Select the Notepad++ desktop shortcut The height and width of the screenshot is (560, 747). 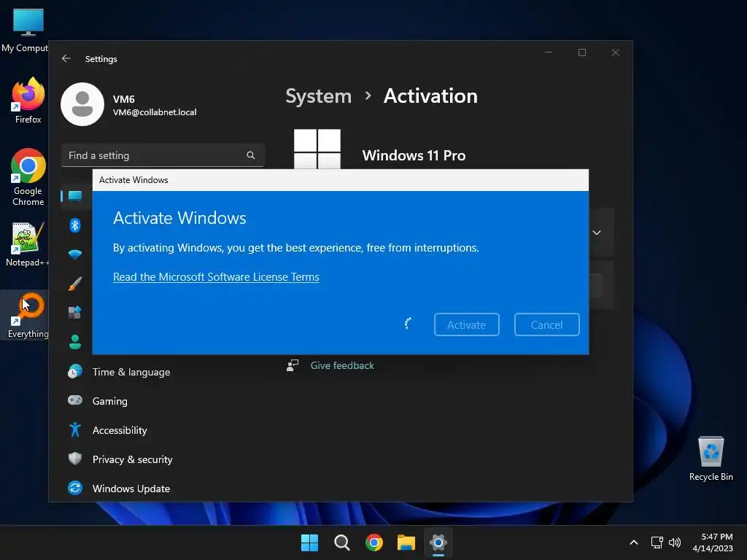coord(28,244)
